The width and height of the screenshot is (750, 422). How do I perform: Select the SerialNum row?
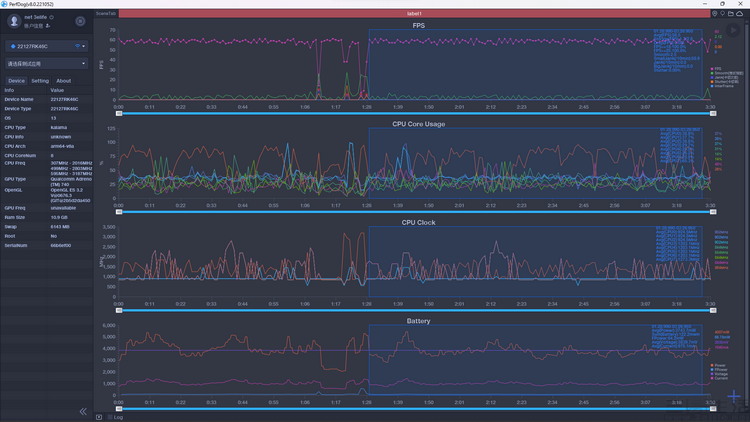(x=47, y=245)
